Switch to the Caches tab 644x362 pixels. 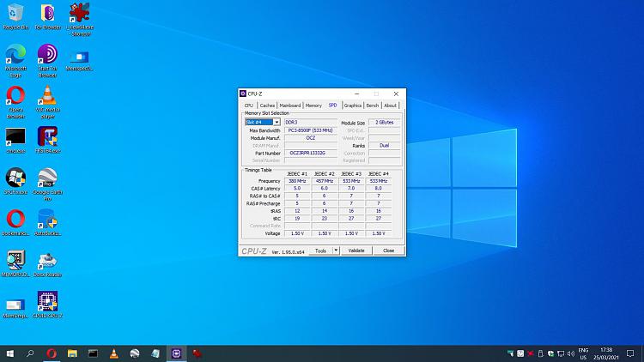[x=267, y=106]
